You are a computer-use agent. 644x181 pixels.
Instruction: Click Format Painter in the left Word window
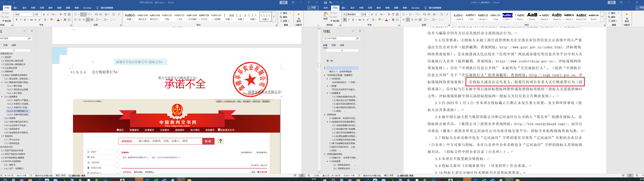tap(6, 21)
